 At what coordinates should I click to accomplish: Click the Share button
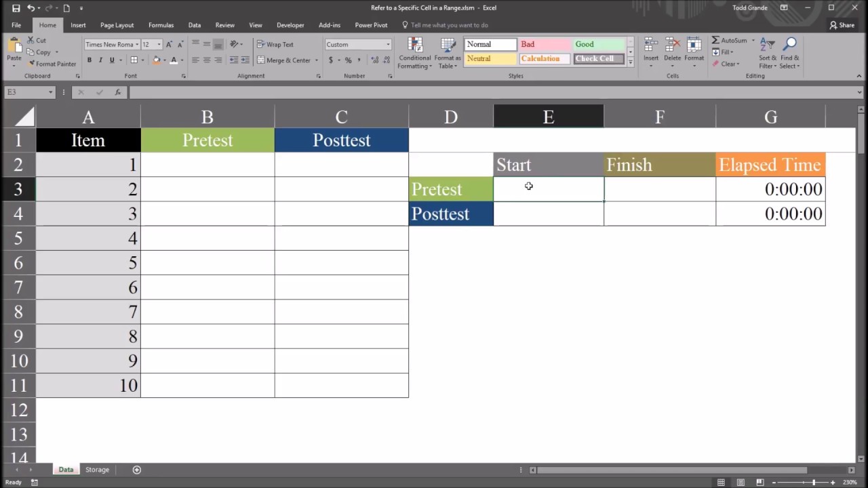(x=842, y=25)
